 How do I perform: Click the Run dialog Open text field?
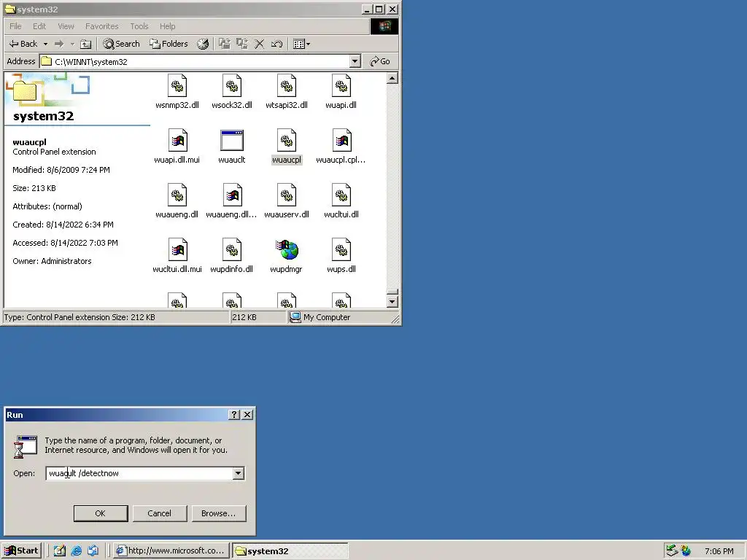click(x=139, y=473)
